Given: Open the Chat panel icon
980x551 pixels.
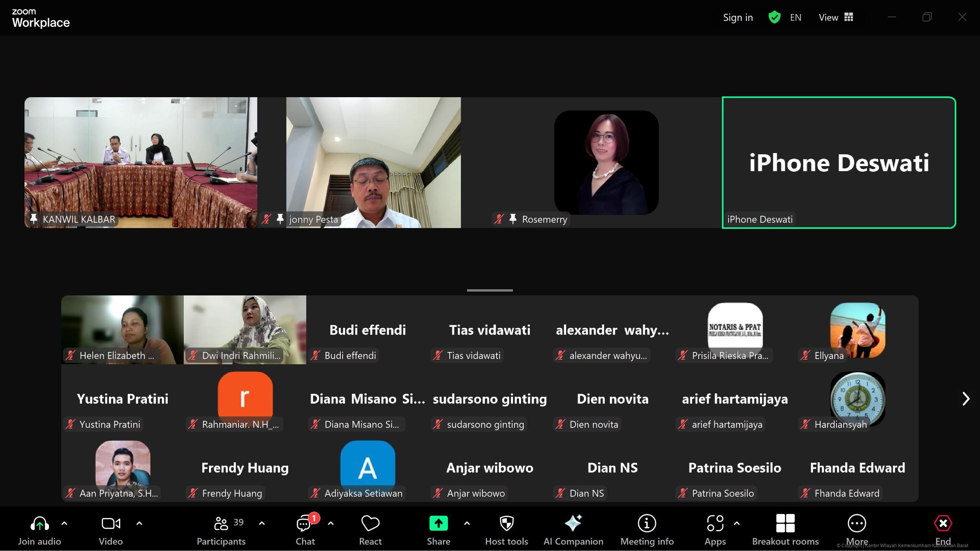Looking at the screenshot, I should [304, 524].
